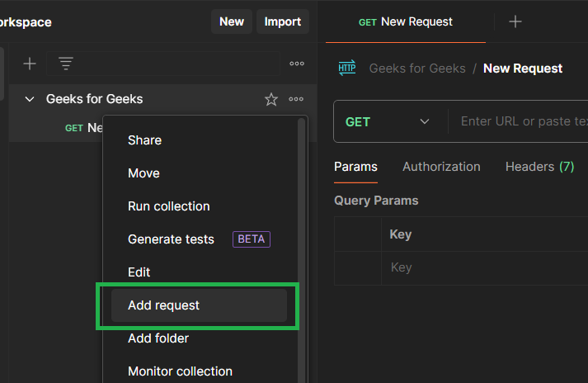Open the GET method dropdown
This screenshot has width=588, height=383.
(388, 121)
